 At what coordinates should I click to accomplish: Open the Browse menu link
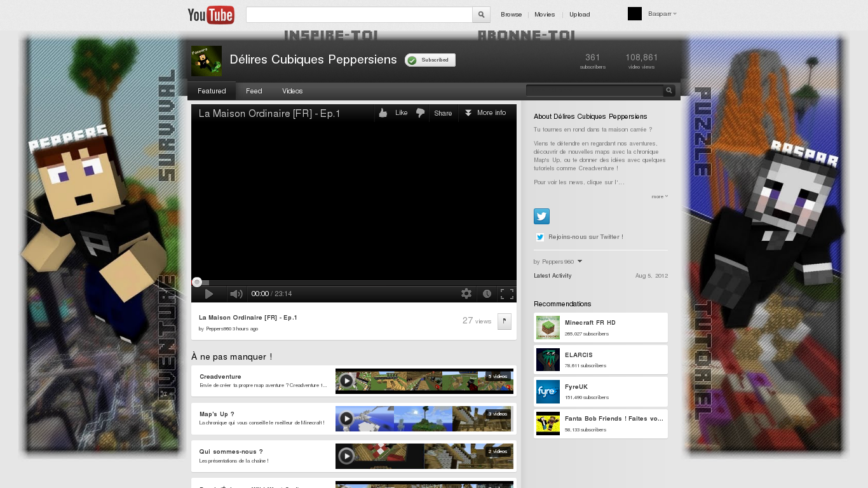click(x=512, y=14)
